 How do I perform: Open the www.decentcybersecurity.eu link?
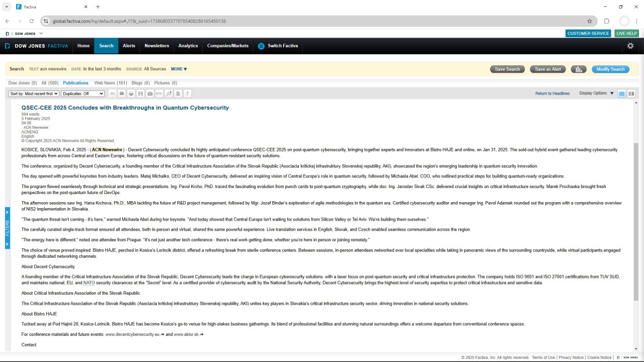point(132,334)
